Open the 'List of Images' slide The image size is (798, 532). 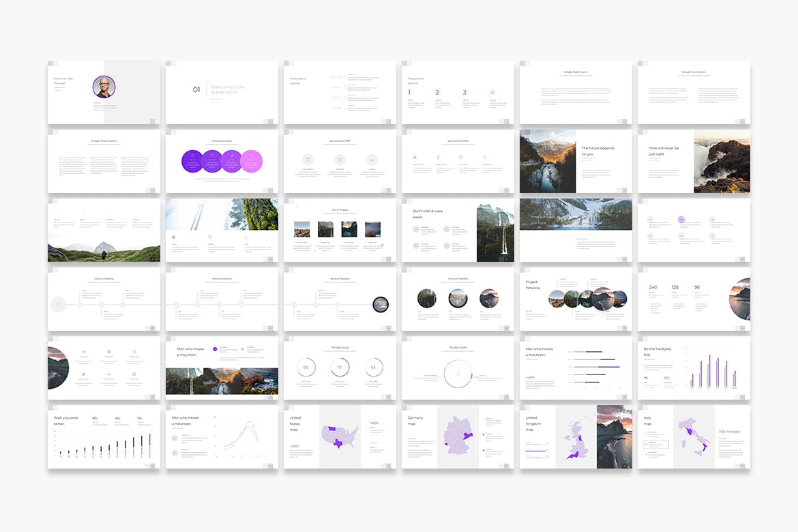(x=340, y=230)
